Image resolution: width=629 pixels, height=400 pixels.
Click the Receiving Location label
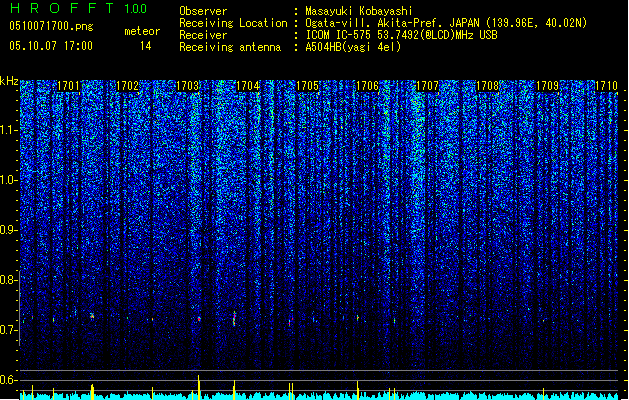[233, 23]
